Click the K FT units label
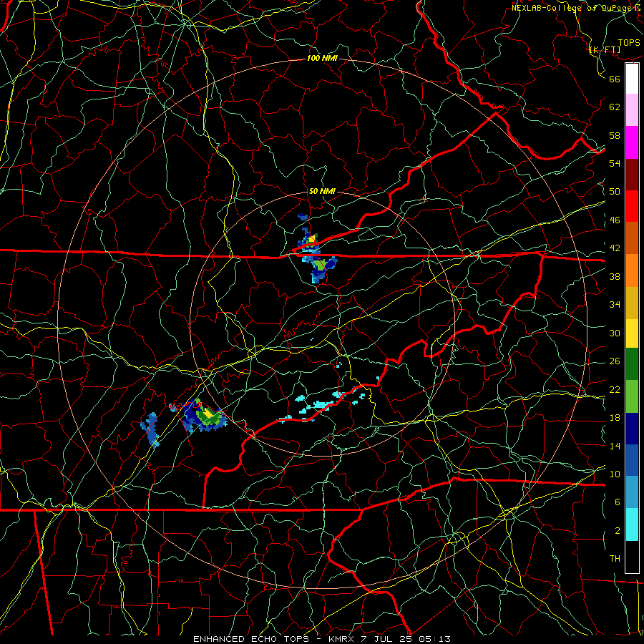This screenshot has height=644, width=644. pyautogui.click(x=605, y=50)
